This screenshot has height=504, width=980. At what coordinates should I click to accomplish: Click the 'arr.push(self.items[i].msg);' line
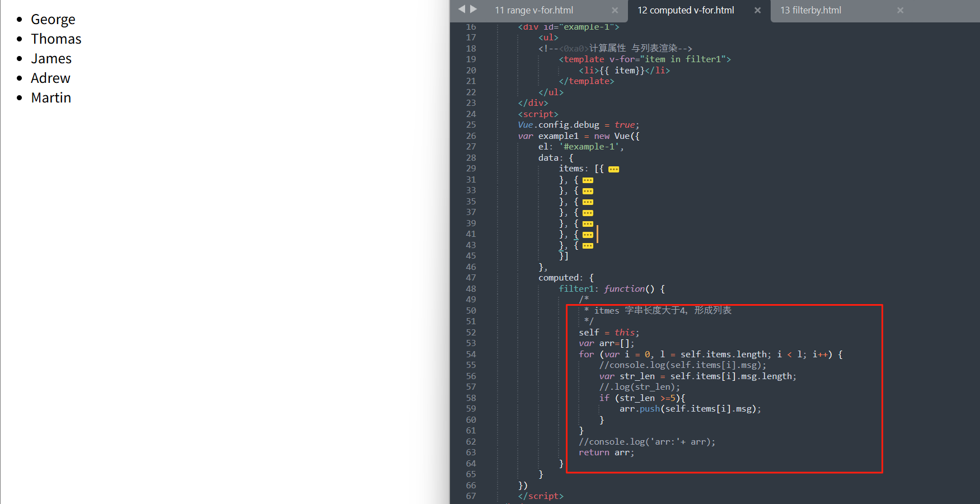click(x=690, y=409)
